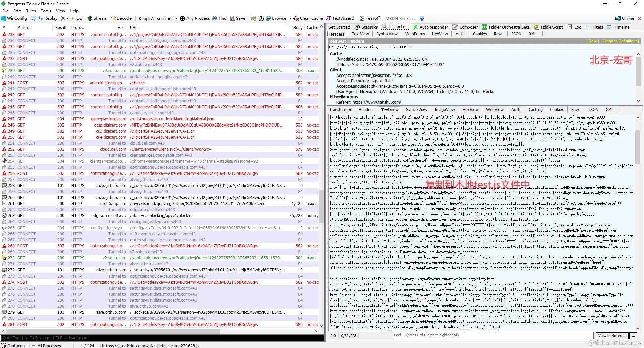Open the WinConfig tool
644x348 pixels.
pyautogui.click(x=14, y=18)
